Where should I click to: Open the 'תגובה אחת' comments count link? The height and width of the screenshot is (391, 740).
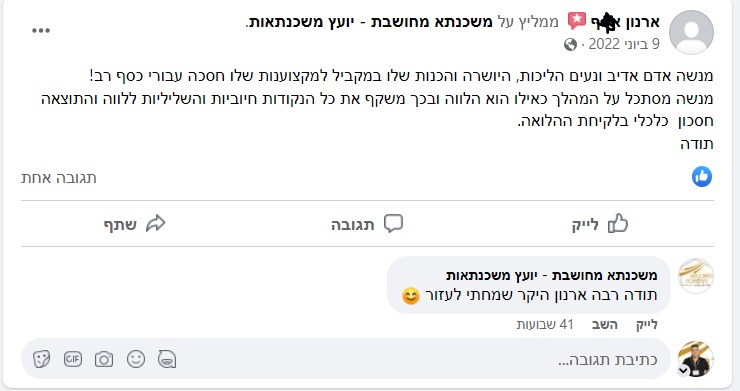[x=59, y=178]
